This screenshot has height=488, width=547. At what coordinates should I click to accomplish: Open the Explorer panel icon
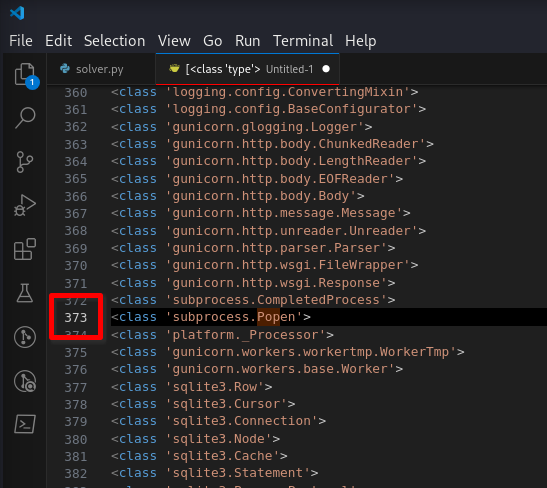click(x=25, y=74)
